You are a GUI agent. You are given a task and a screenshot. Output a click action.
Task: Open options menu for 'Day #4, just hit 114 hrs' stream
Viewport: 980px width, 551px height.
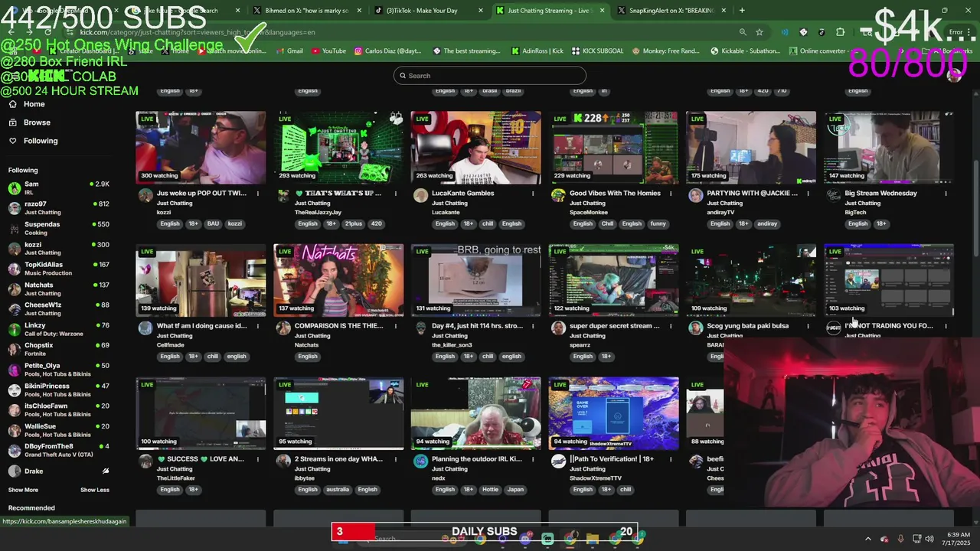point(533,326)
